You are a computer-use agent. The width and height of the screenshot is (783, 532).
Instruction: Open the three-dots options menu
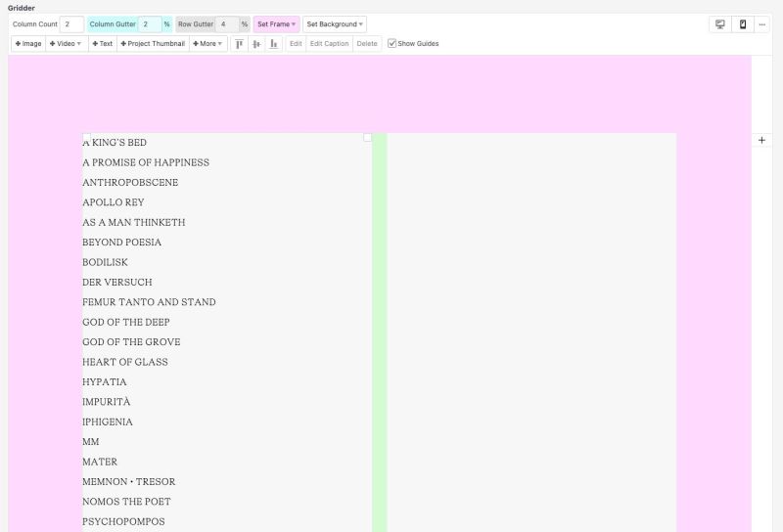762,23
